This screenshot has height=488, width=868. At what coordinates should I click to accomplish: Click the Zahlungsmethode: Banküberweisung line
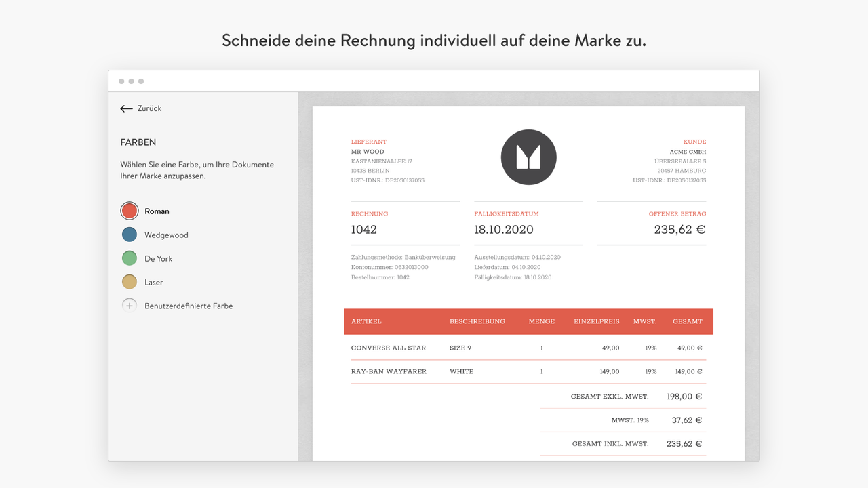coord(403,258)
